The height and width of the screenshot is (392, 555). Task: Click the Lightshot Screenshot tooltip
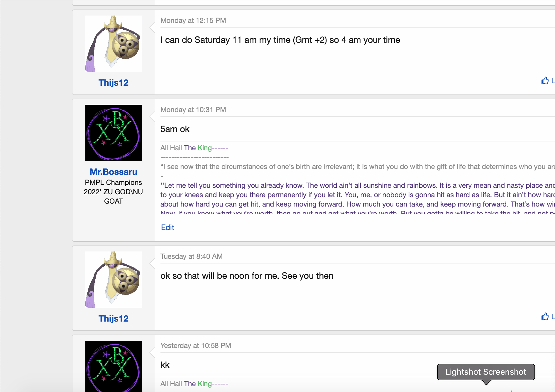486,372
